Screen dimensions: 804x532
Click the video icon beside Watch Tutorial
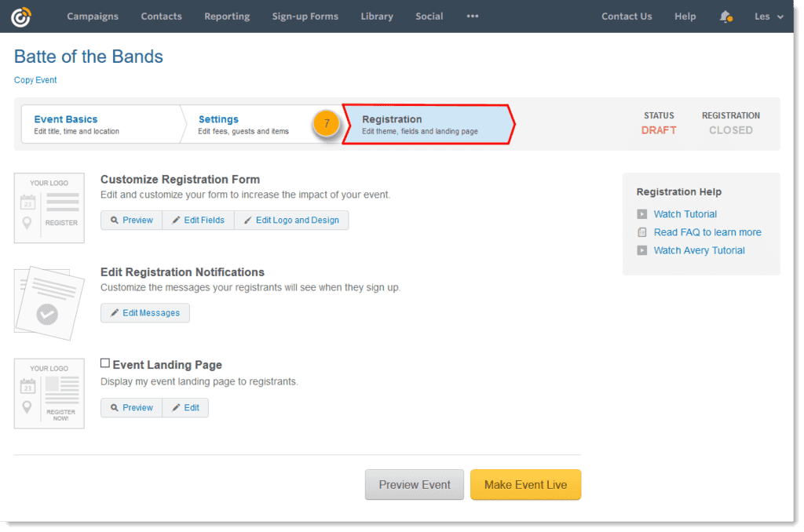pos(642,214)
